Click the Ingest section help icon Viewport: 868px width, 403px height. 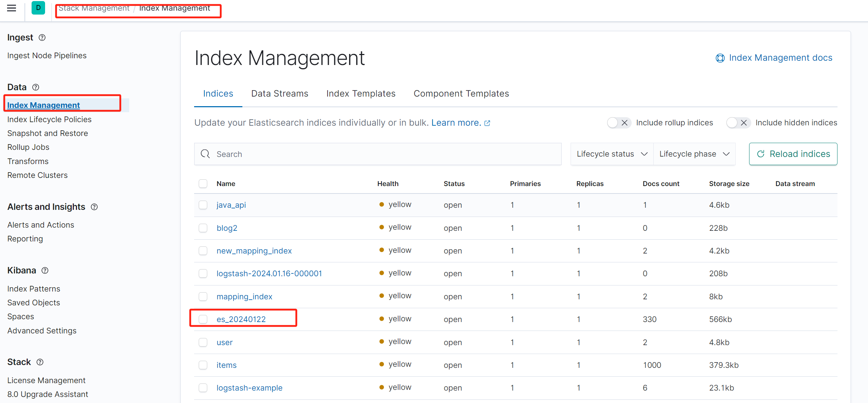click(x=42, y=37)
